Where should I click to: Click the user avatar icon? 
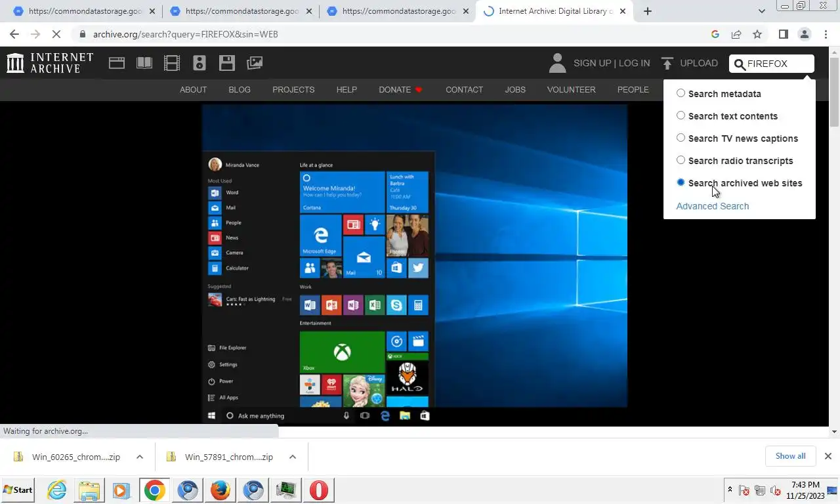(x=557, y=63)
